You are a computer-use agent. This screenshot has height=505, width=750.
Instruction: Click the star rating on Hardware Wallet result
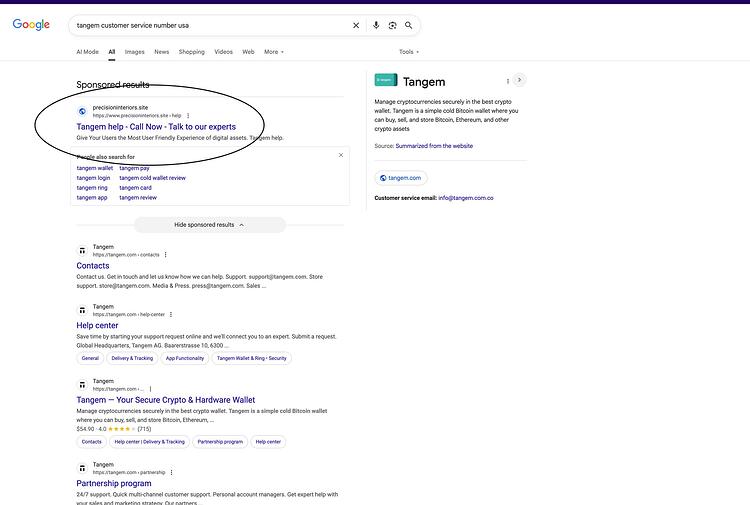[121, 429]
